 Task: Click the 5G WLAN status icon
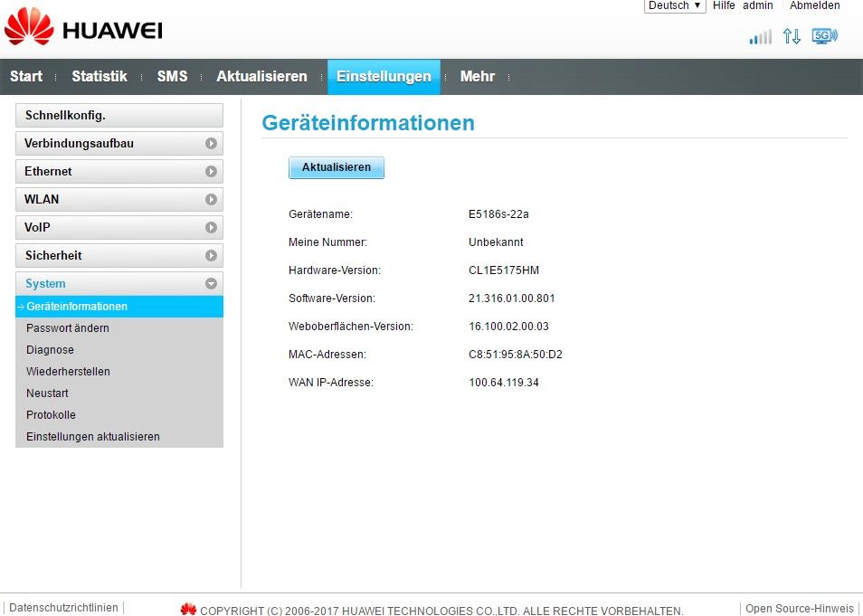[824, 36]
